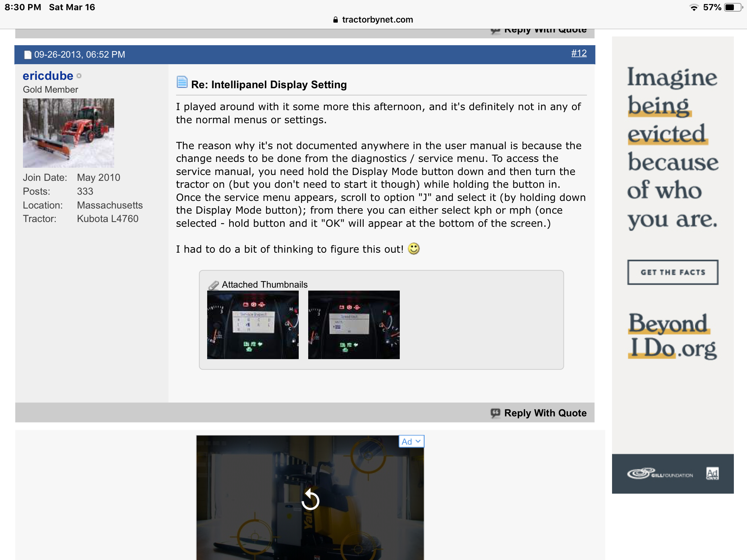
Task: Click the GET THE FACTS button
Action: [x=673, y=272]
